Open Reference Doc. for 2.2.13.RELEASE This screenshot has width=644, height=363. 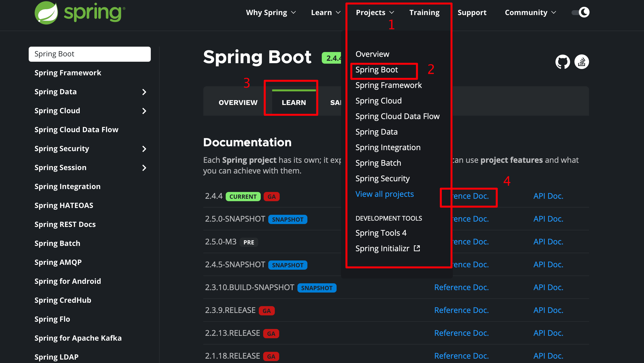462,333
